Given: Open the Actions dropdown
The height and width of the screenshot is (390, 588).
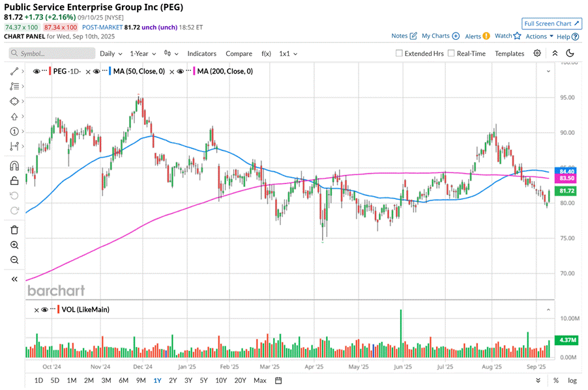Looking at the screenshot, I should tap(539, 36).
